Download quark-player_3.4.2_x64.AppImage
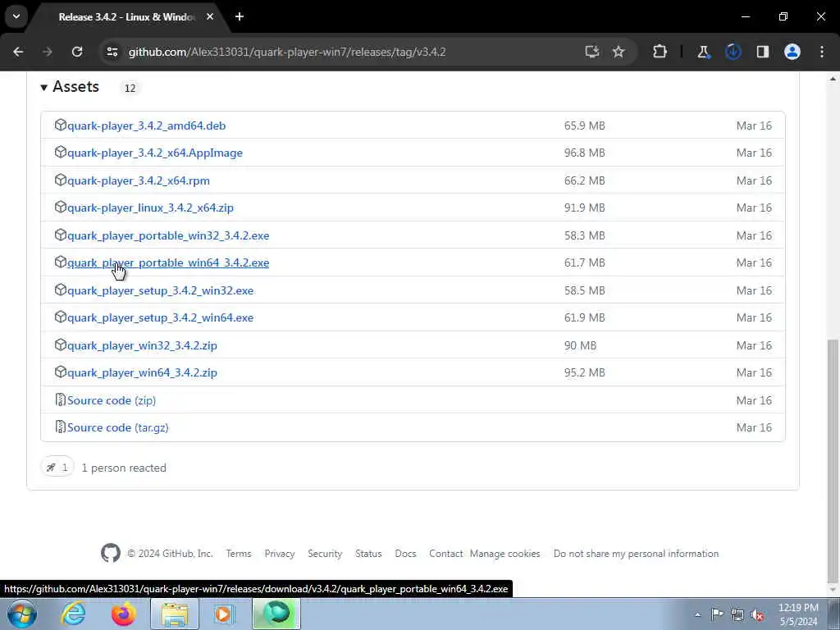This screenshot has height=630, width=840. point(155,153)
